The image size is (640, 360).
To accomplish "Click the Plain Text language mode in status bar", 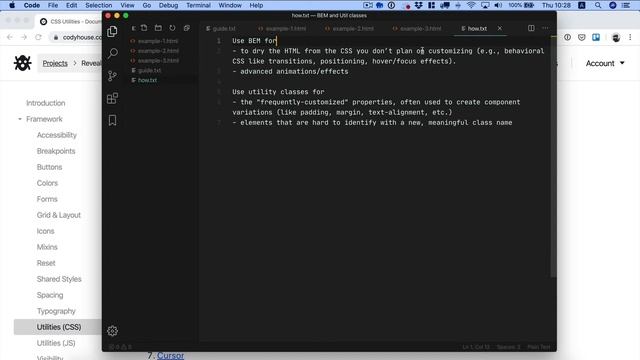I will pos(539,347).
